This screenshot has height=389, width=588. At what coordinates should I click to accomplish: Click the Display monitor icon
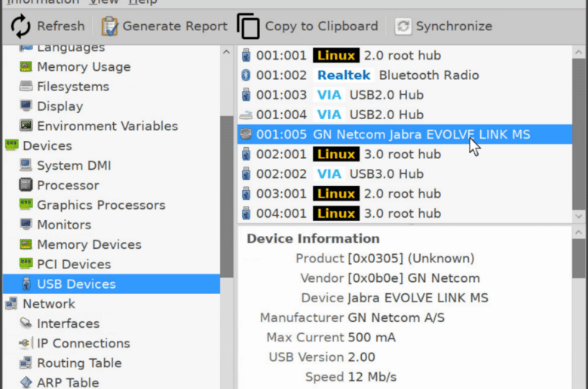(x=26, y=106)
